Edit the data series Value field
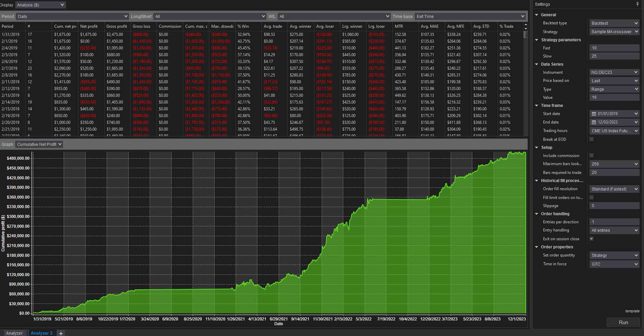 point(614,97)
